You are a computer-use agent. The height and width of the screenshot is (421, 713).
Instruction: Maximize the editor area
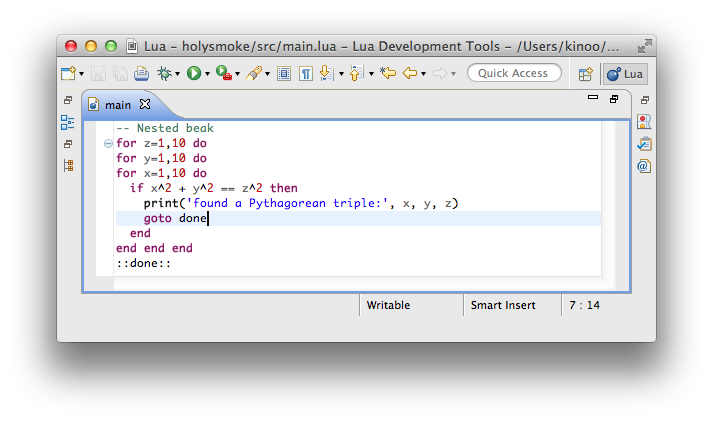614,99
